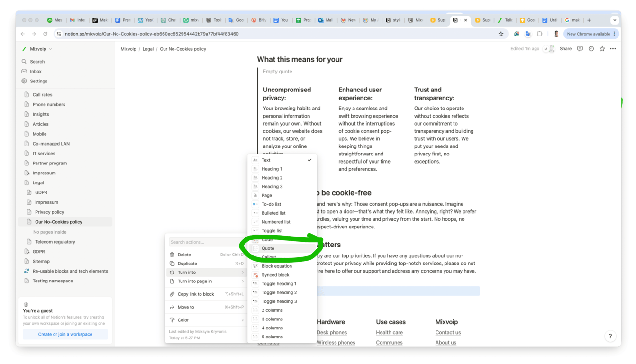This screenshot has height=364, width=636.
Task: Open the Health care footer link
Action: click(389, 333)
